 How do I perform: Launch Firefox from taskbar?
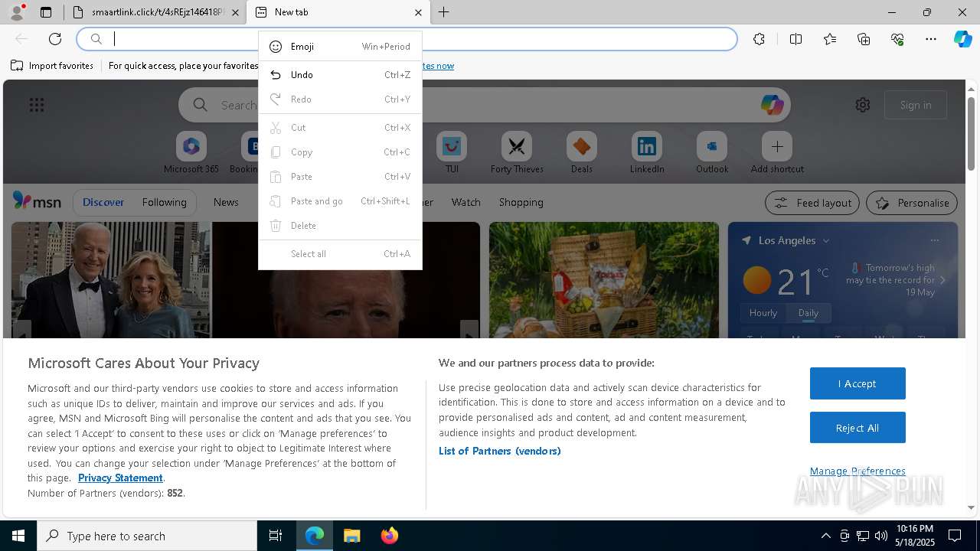click(389, 536)
